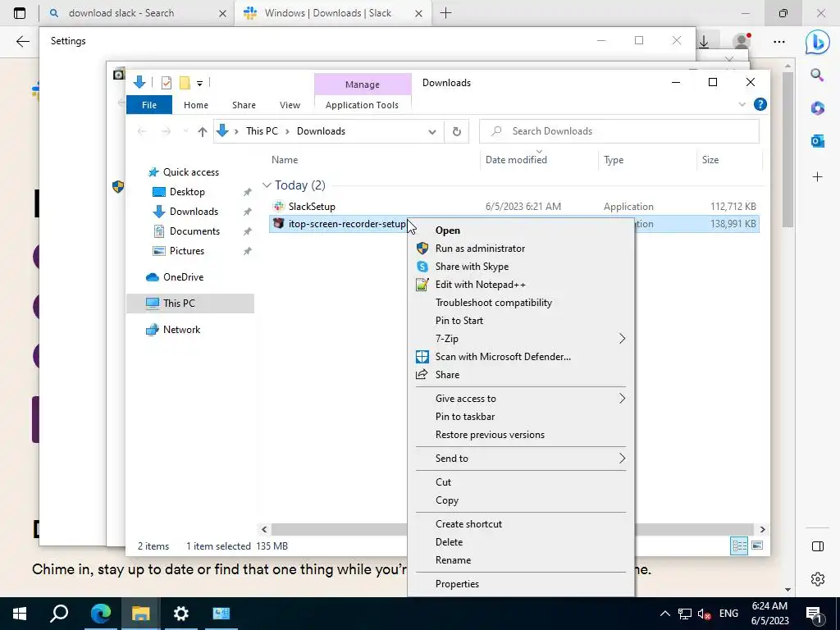
Task: Open the Application Tools tab
Action: tap(362, 105)
